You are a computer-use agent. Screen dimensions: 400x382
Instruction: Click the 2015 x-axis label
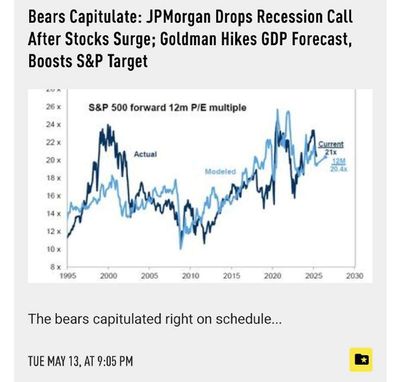(232, 276)
